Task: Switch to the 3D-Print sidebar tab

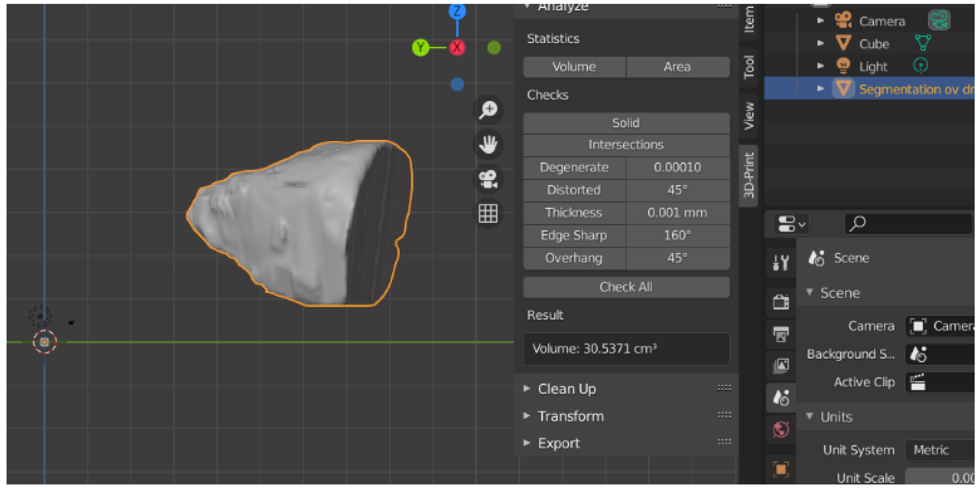Action: pos(749,175)
